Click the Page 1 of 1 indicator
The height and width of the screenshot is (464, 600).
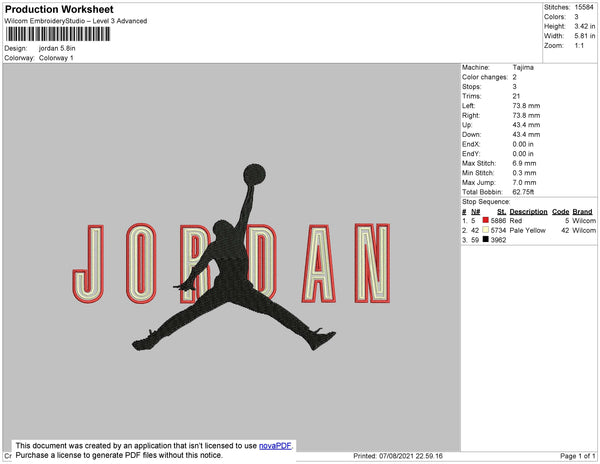coord(576,456)
